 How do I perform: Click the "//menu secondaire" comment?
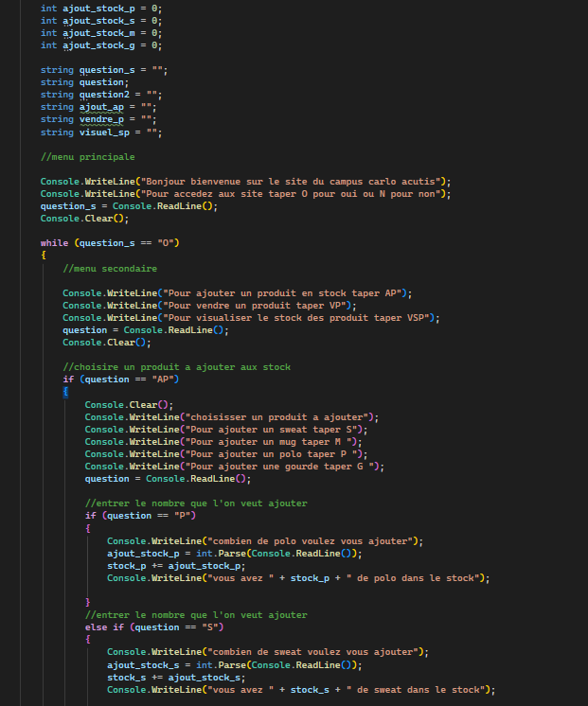pos(110,269)
